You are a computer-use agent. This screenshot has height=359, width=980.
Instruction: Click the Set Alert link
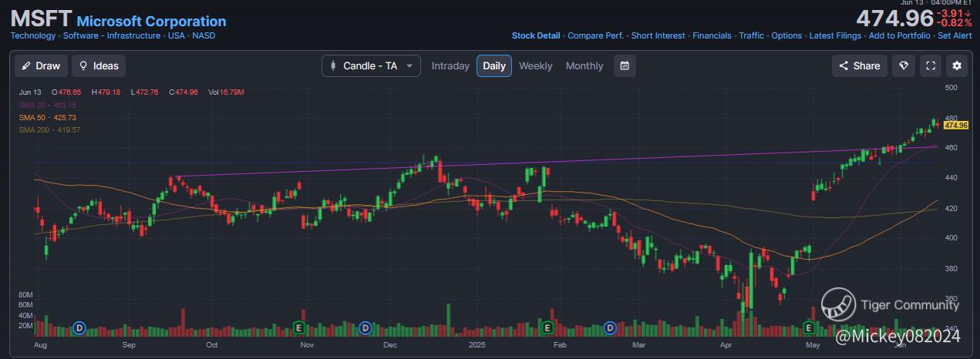955,35
